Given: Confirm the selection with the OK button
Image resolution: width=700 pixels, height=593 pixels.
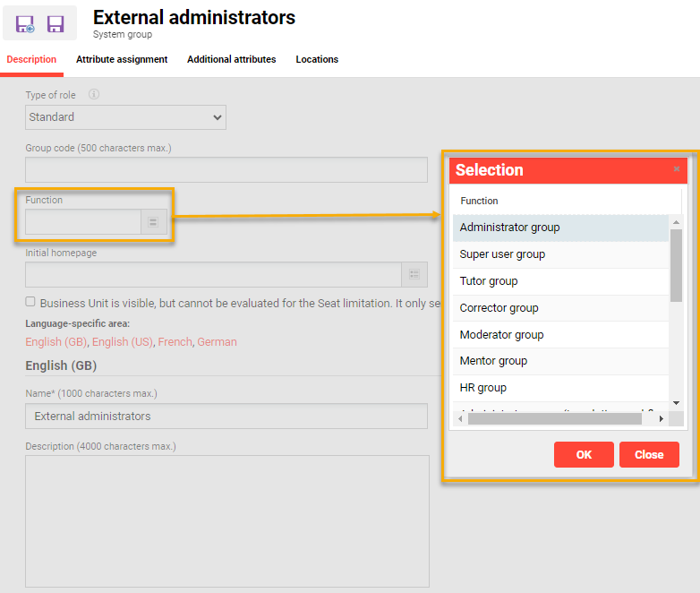Looking at the screenshot, I should coord(584,455).
